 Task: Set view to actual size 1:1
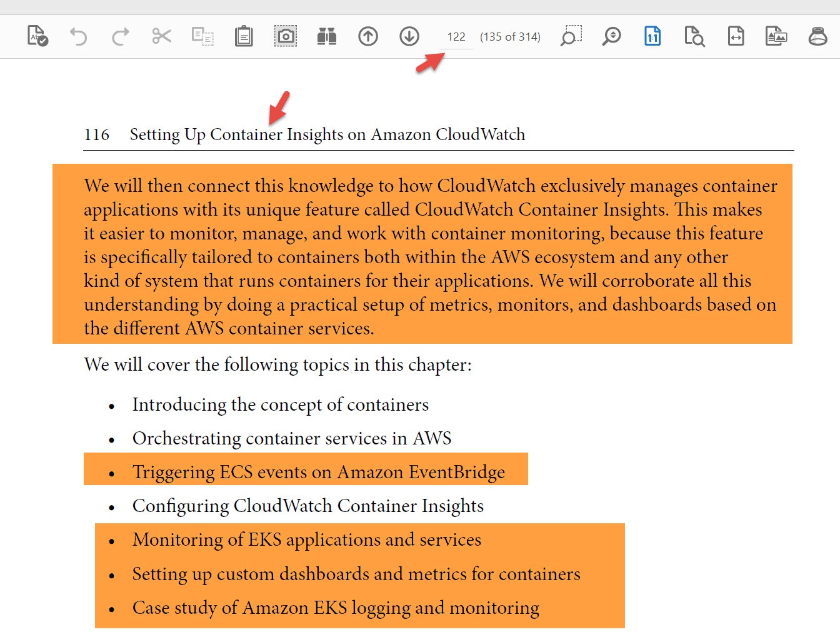click(x=652, y=36)
